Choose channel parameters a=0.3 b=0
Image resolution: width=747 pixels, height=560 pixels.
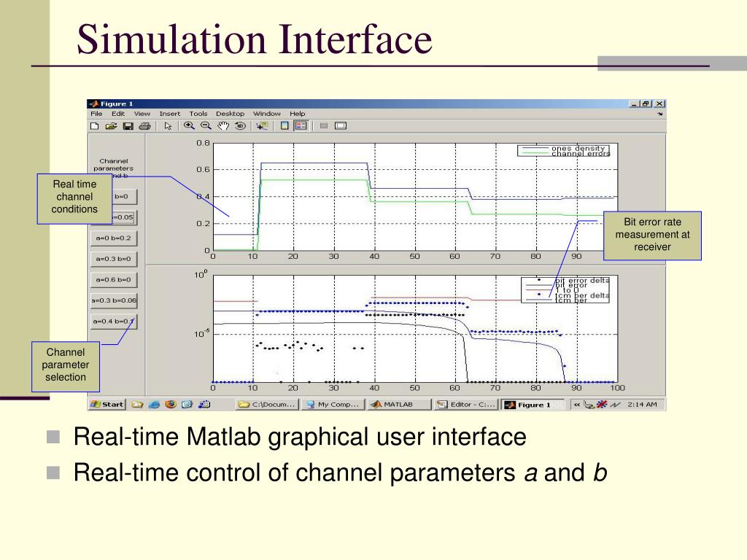pos(114,259)
